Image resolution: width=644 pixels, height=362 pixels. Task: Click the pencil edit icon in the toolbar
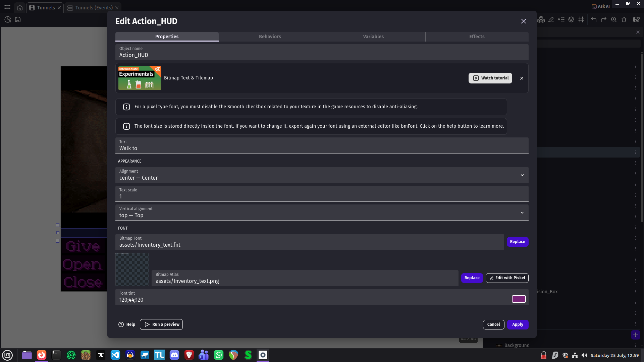click(551, 20)
